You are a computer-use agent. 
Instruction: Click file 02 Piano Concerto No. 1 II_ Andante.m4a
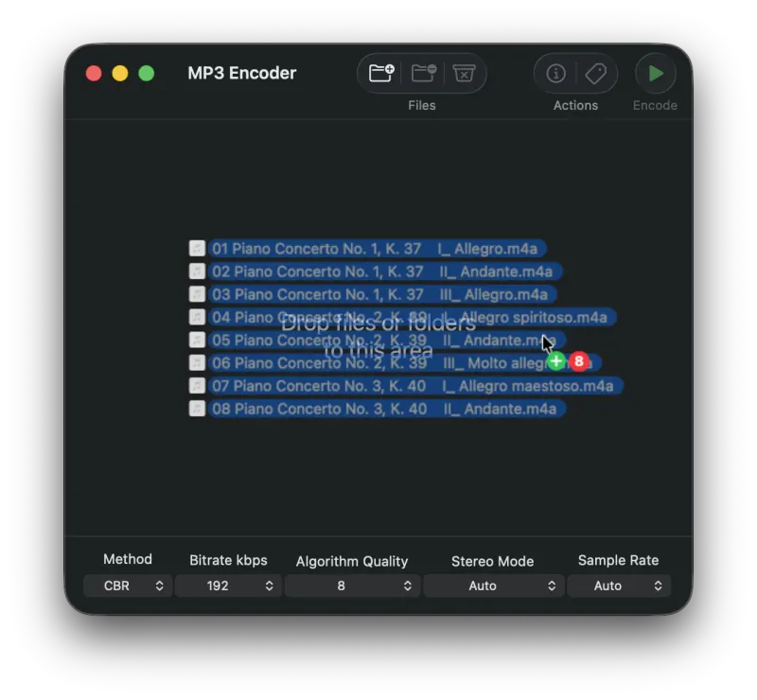point(385,271)
